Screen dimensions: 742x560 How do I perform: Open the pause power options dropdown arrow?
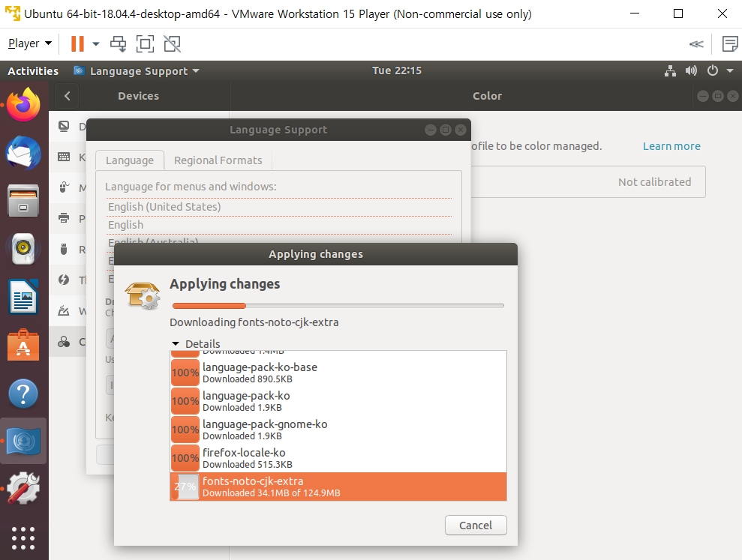tap(95, 44)
